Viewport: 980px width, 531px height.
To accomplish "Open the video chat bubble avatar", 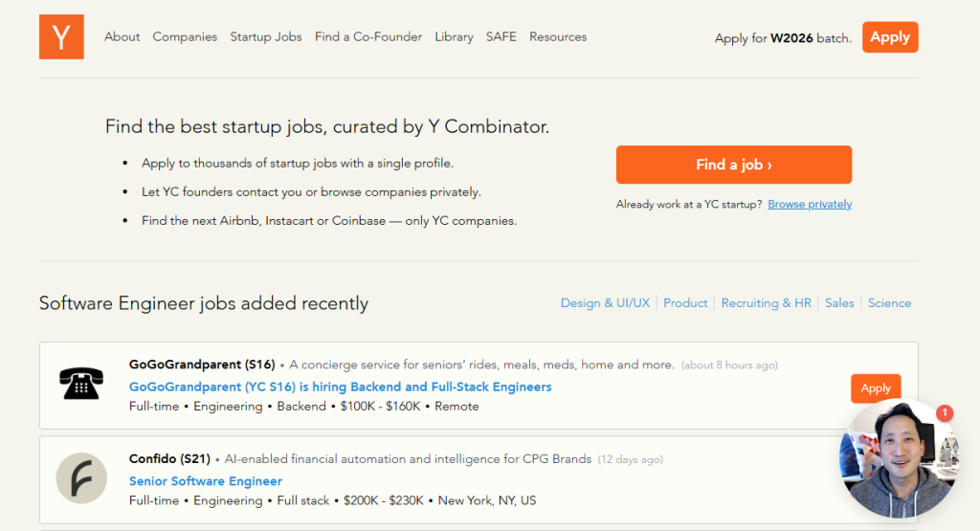I will coord(899,459).
